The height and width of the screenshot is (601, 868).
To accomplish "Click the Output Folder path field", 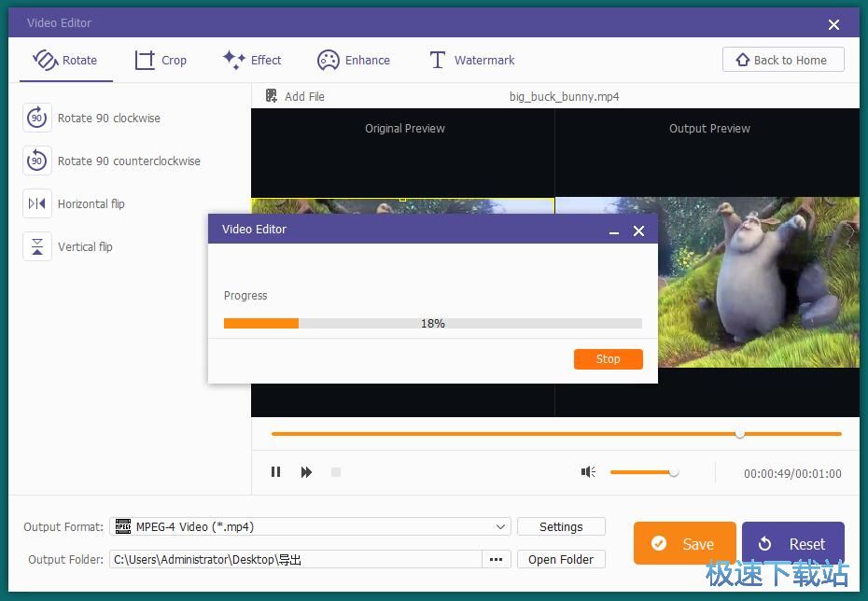I will tap(296, 560).
